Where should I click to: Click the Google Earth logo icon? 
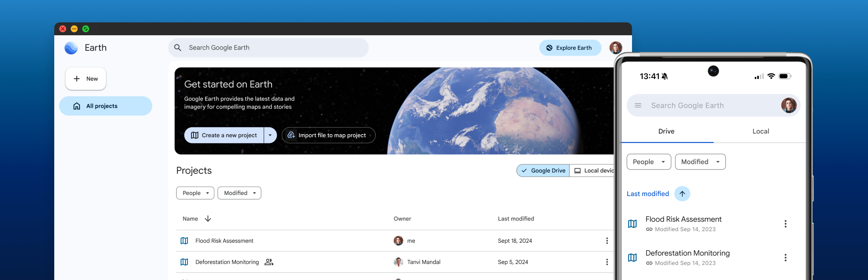[71, 48]
